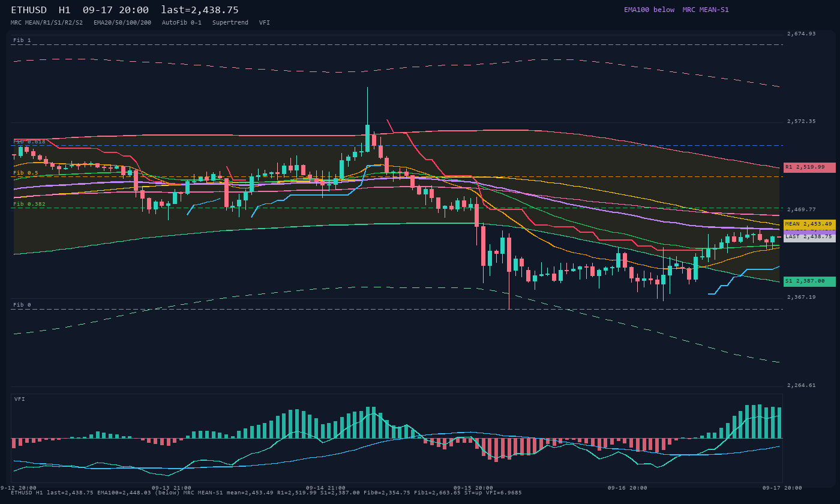This screenshot has height=504, width=840.
Task: Select the VFI indicator label in header
Action: [x=265, y=22]
